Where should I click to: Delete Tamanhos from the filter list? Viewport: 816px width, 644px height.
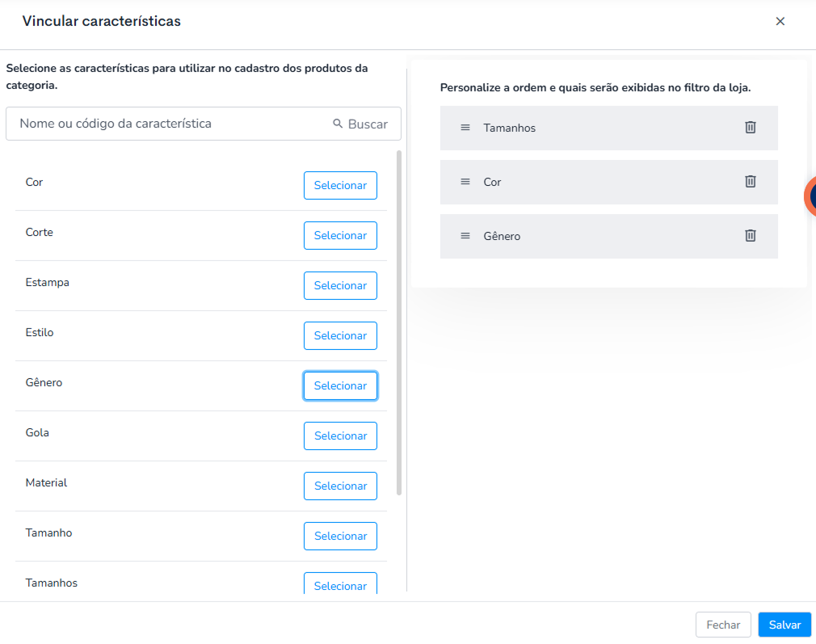(x=750, y=128)
